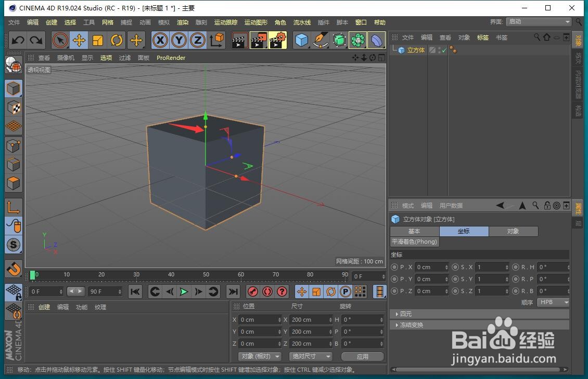
Task: Click the P.Y coordinate field
Action: pos(431,279)
